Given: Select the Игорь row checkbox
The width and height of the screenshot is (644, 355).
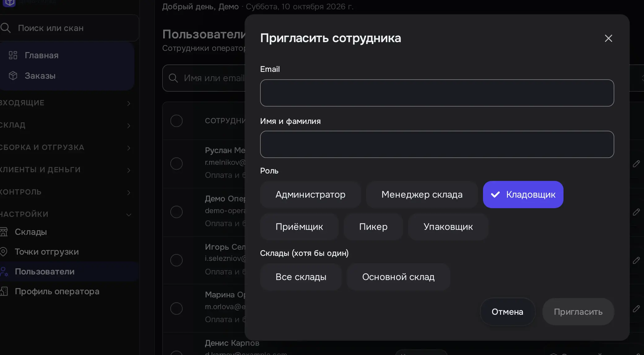Looking at the screenshot, I should pyautogui.click(x=176, y=260).
